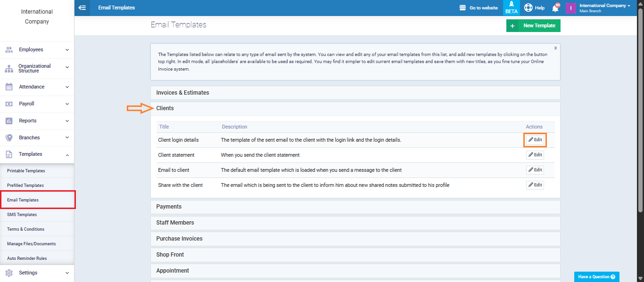Open Printable Templates submenu item
Screen dimensions: 644x282
coord(26,171)
